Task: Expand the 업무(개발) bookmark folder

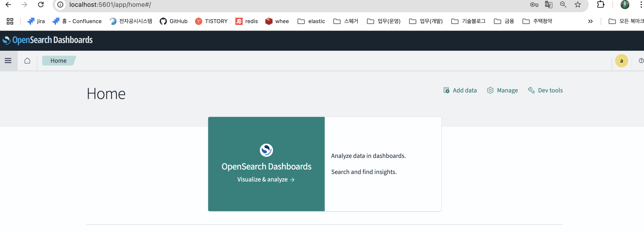Action: pos(426,21)
